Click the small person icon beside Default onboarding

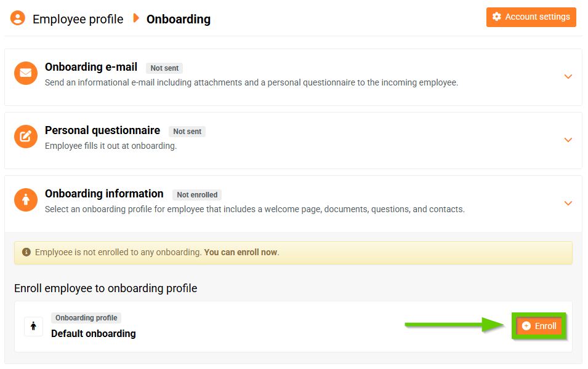click(33, 327)
